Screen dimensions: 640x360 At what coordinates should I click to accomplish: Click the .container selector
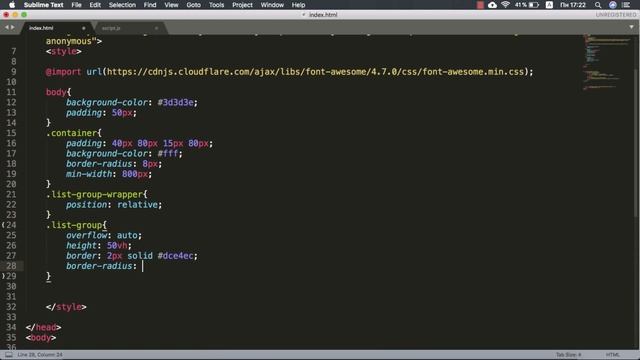coord(71,133)
